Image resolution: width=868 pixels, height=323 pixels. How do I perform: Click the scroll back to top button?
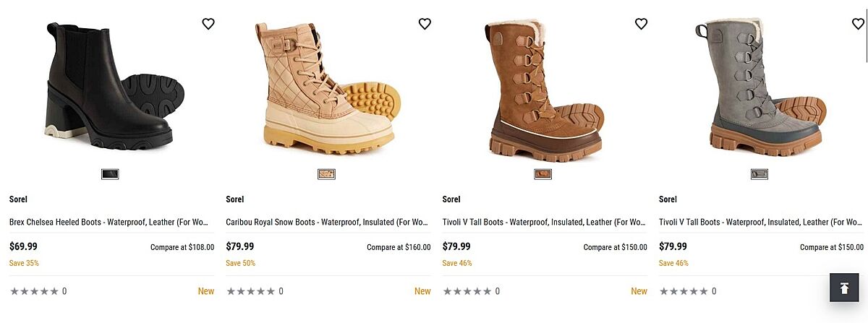843,288
